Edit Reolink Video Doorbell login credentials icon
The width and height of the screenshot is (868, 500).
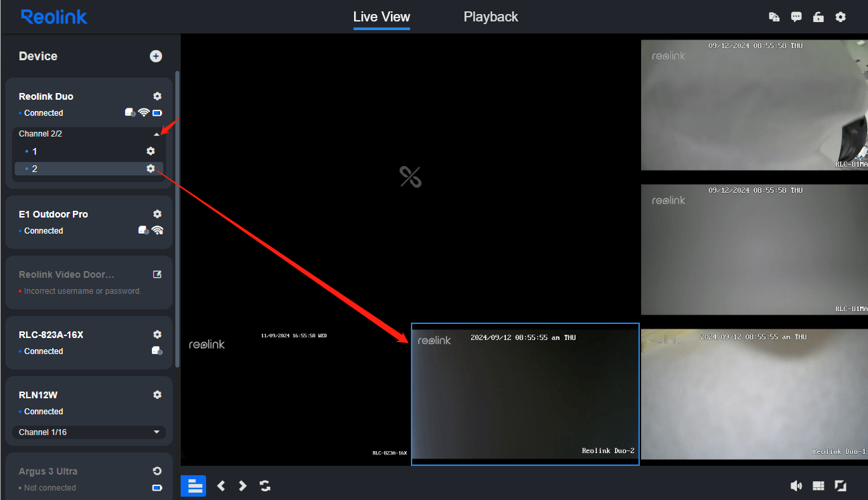click(157, 274)
